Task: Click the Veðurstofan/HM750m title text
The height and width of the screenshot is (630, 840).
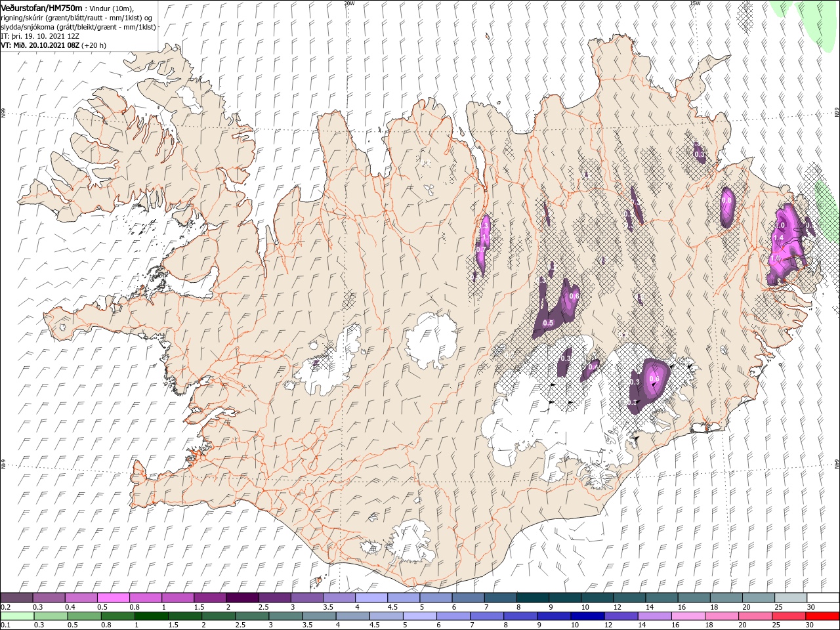Action: (x=42, y=7)
